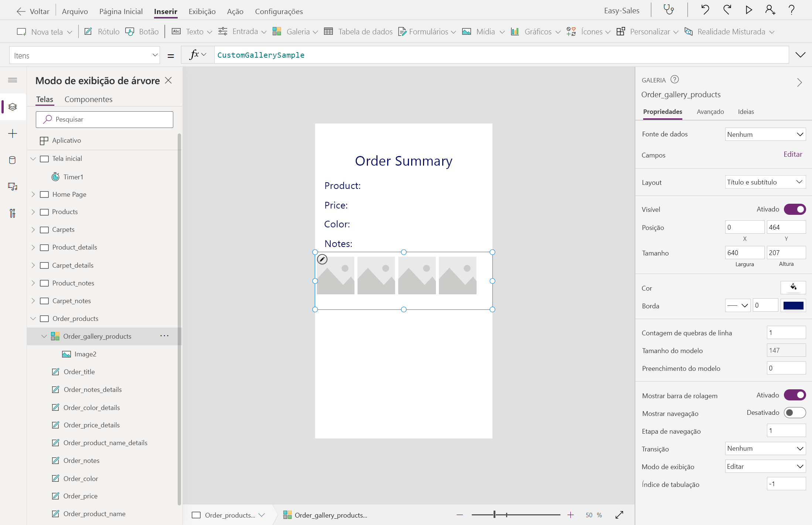Screen dimensions: 812x525
Task: Insert a Tabela de dados control
Action: pyautogui.click(x=358, y=32)
